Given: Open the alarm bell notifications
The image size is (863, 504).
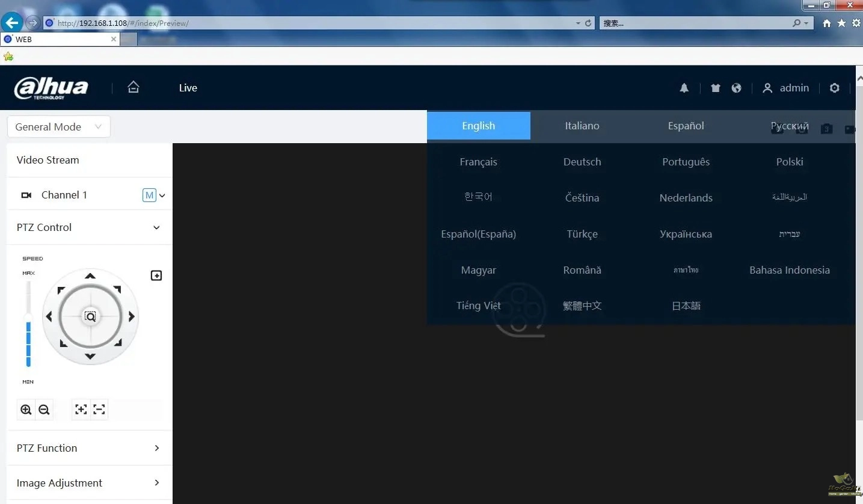Looking at the screenshot, I should coord(684,88).
